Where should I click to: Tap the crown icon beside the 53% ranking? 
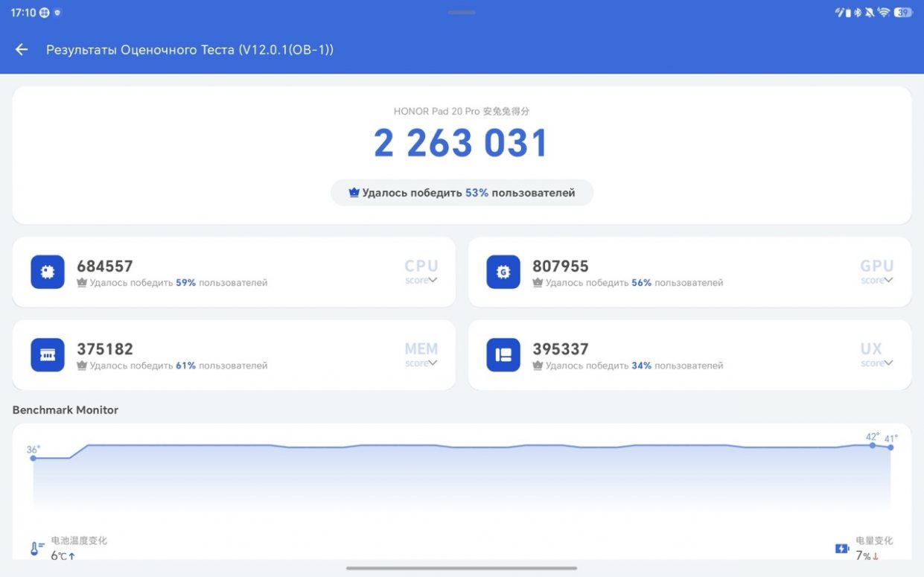click(x=354, y=193)
